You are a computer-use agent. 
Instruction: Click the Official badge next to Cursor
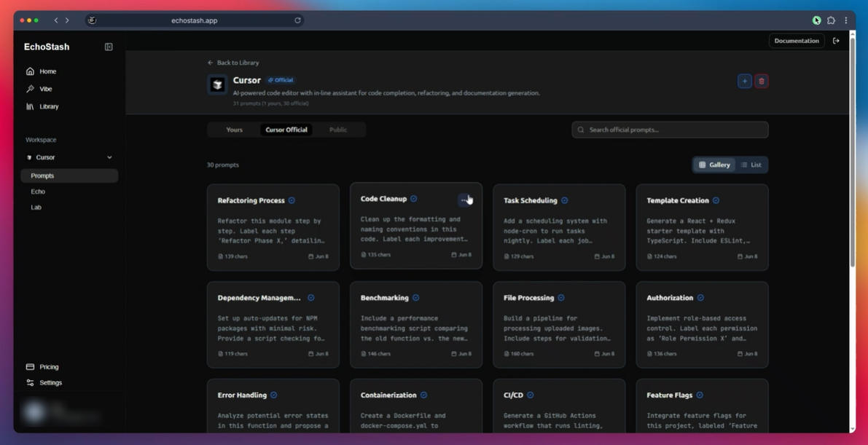pos(281,80)
